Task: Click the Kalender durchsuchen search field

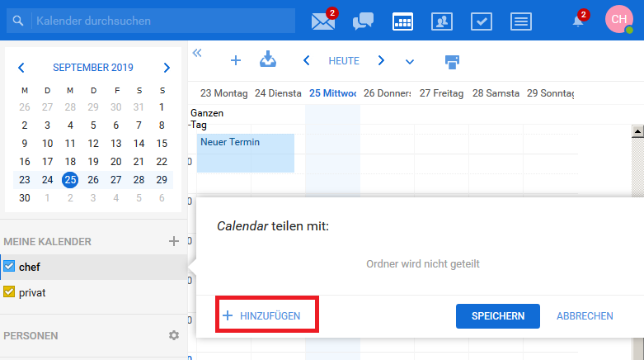Action: (x=157, y=21)
